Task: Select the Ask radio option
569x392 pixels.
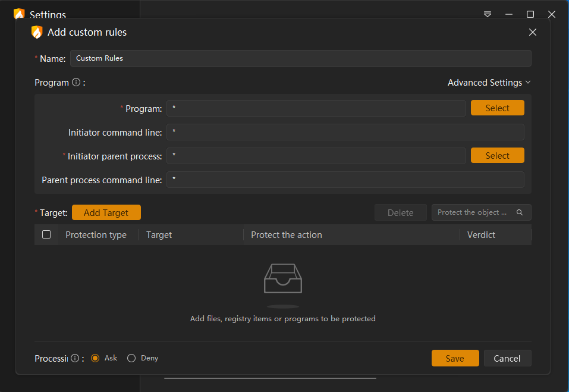Action: 95,358
